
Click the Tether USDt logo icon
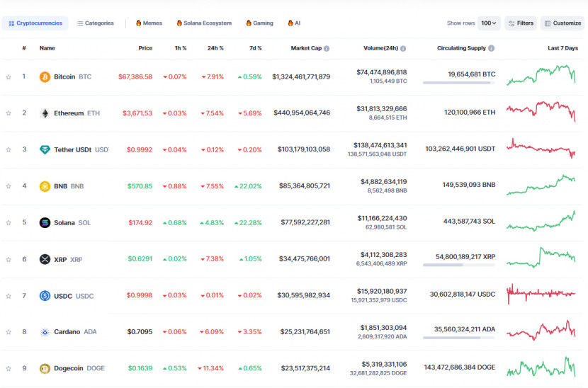[45, 149]
